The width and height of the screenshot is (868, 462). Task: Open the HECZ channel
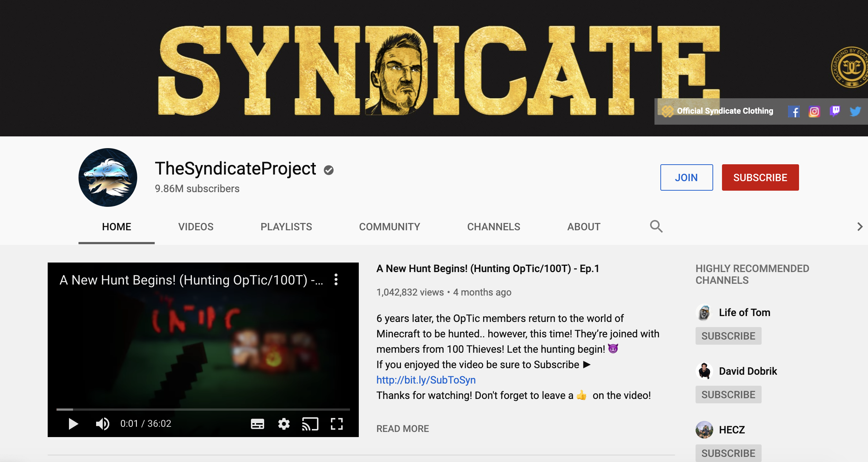click(732, 430)
